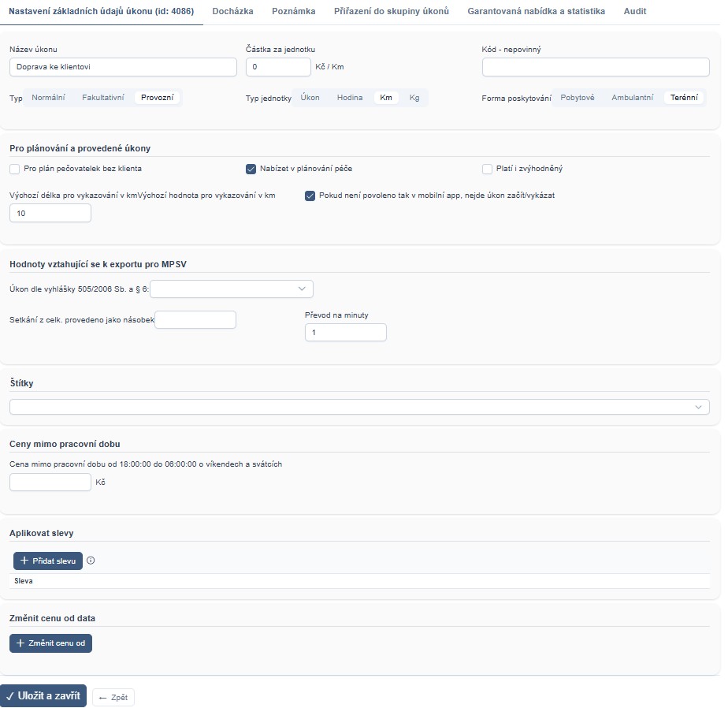This screenshot has height=708, width=728.
Task: Tick the Platí i zvýhodněný checkbox
Action: pos(487,169)
